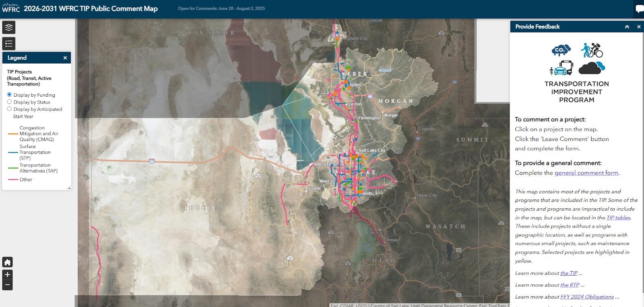Image resolution: width=644 pixels, height=307 pixels.
Task: Click the WFRC logo in header
Action: coord(11,8)
